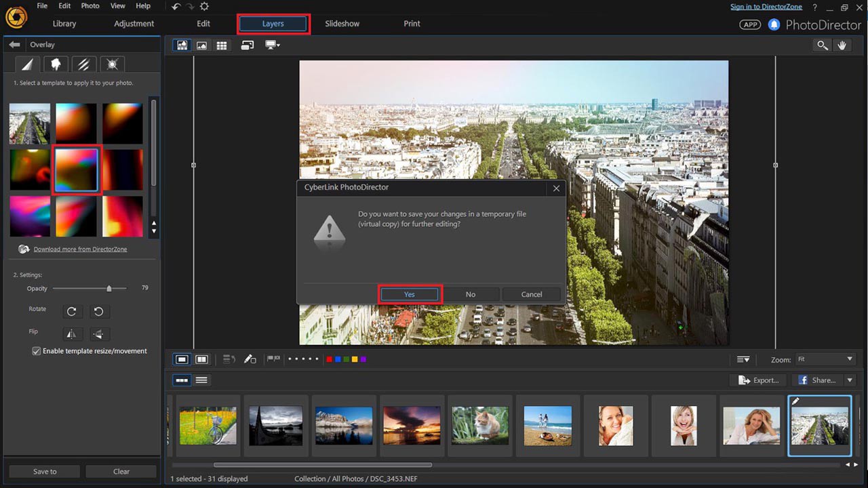Switch to viewer and browser view mode
This screenshot has height=488, width=868.
point(182,45)
